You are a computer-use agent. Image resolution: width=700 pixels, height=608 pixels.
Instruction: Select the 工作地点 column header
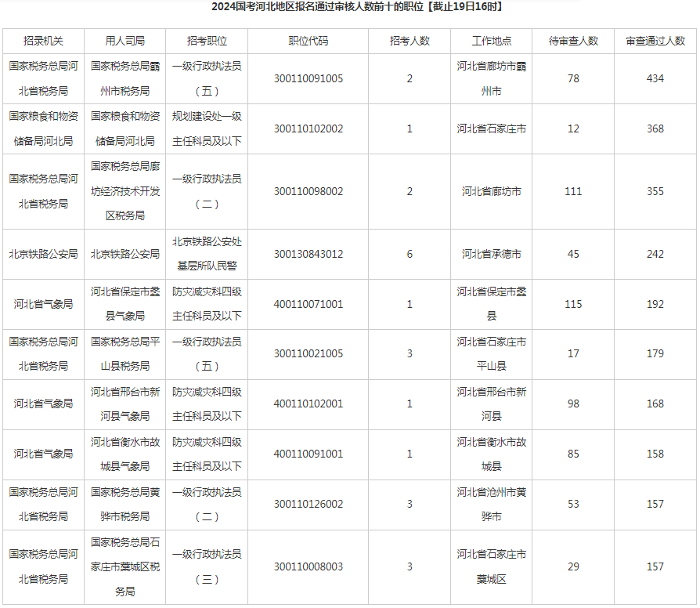click(491, 41)
